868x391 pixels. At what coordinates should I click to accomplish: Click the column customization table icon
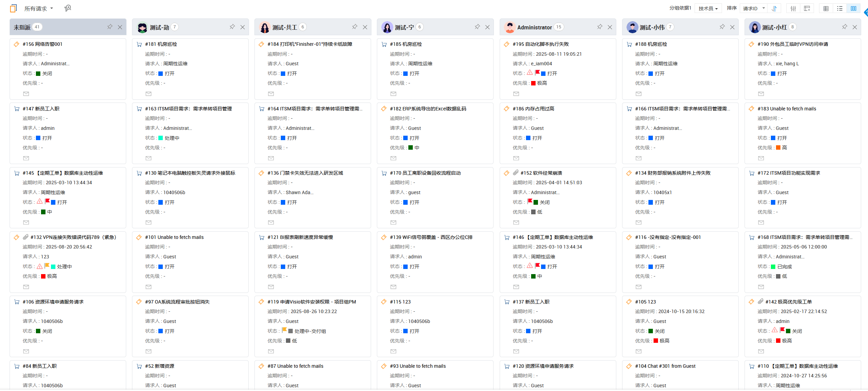(807, 9)
